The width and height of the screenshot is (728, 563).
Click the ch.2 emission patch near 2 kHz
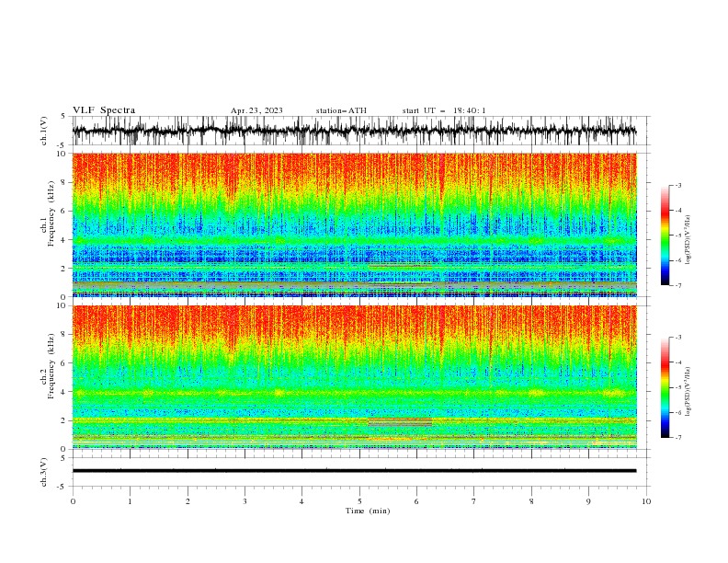400,421
